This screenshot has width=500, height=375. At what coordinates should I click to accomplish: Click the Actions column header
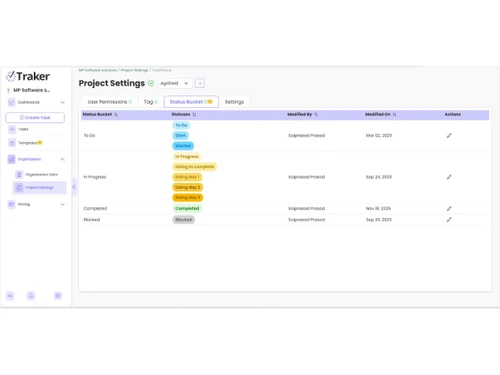(453, 114)
